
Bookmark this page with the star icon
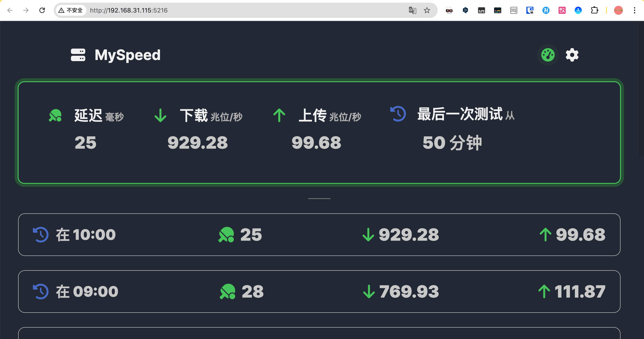tap(427, 10)
